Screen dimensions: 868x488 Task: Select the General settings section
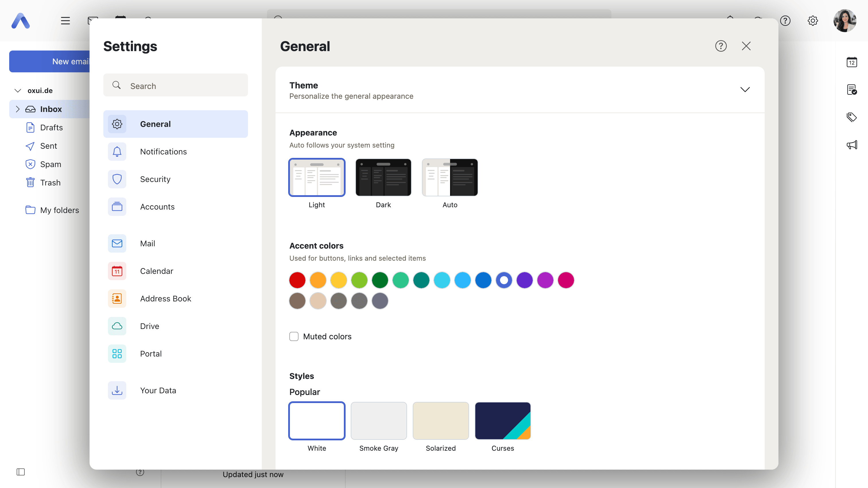pyautogui.click(x=175, y=124)
